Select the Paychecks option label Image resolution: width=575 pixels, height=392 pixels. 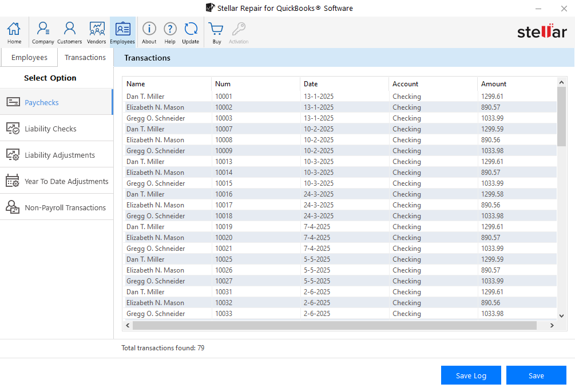coord(42,103)
